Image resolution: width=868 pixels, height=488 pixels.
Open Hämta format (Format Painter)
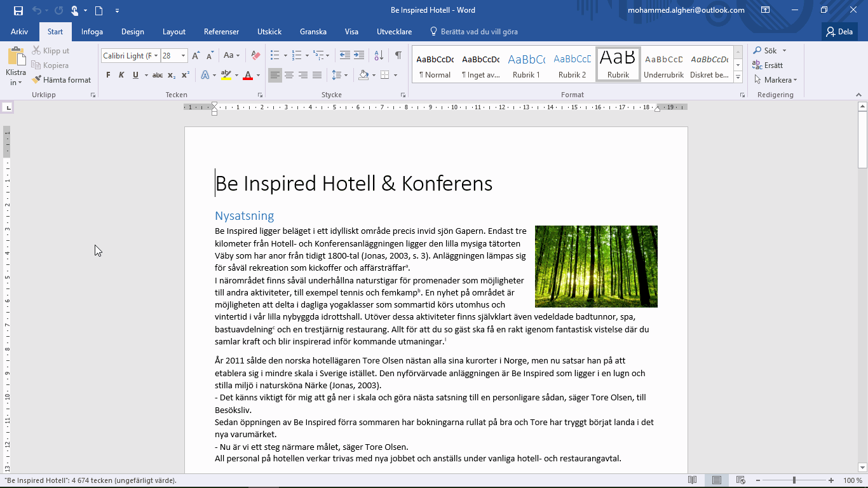pos(62,79)
